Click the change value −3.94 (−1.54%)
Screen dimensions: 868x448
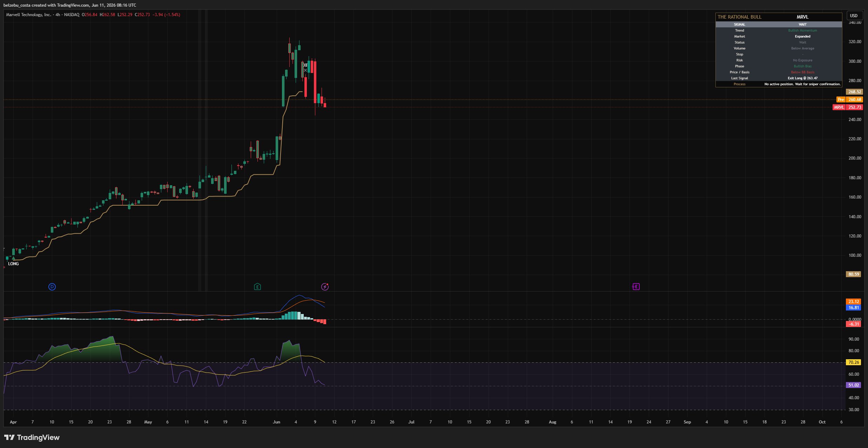point(166,15)
